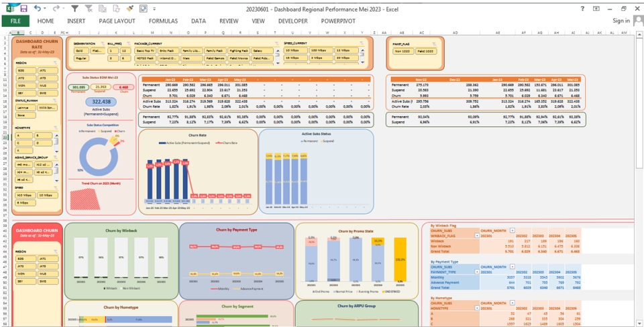Viewport: 644px width, 327px height.
Task: Open Excel Help question mark
Action: tap(582, 9)
